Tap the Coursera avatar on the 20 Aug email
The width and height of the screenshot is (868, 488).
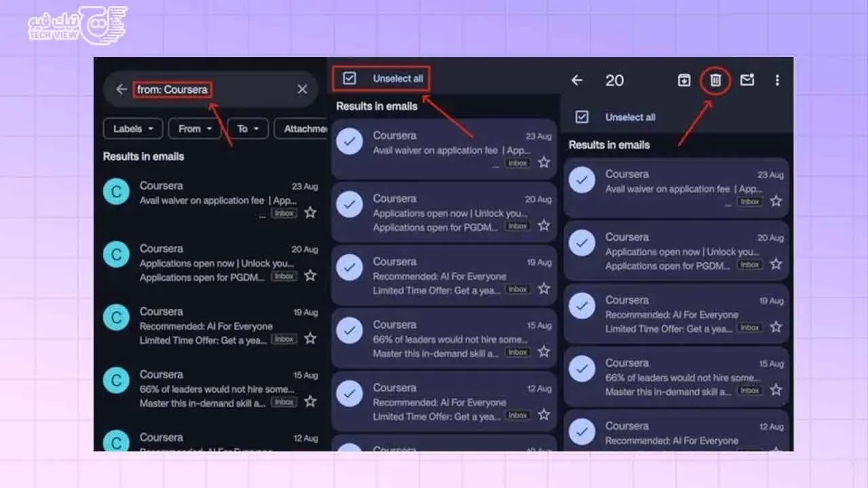pos(116,255)
